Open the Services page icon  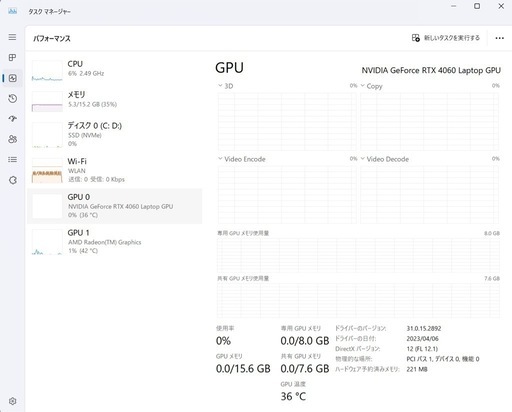[13, 180]
